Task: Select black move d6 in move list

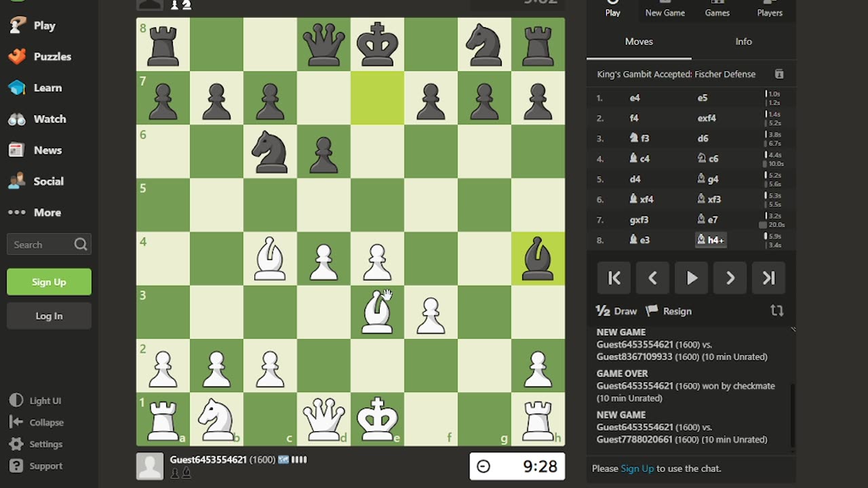Action: click(703, 138)
